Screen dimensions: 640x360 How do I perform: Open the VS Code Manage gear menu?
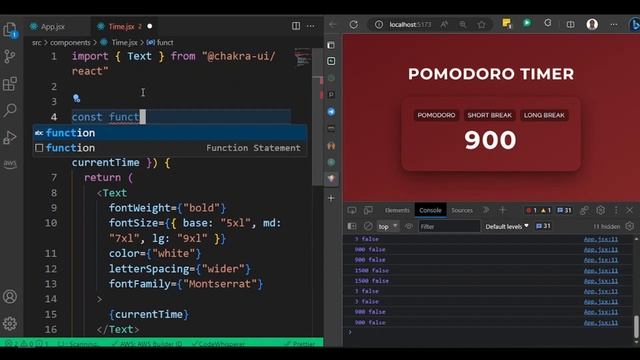(10, 324)
